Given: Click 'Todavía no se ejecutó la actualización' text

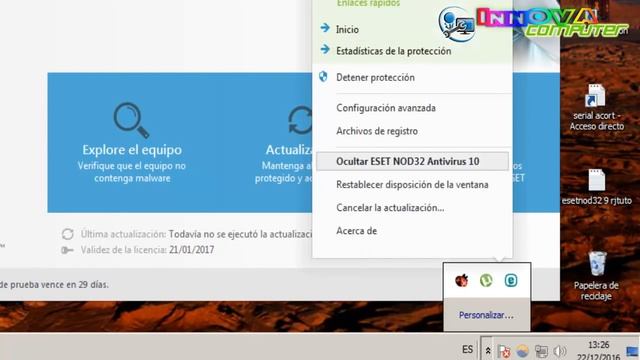Looking at the screenshot, I should click(240, 234).
